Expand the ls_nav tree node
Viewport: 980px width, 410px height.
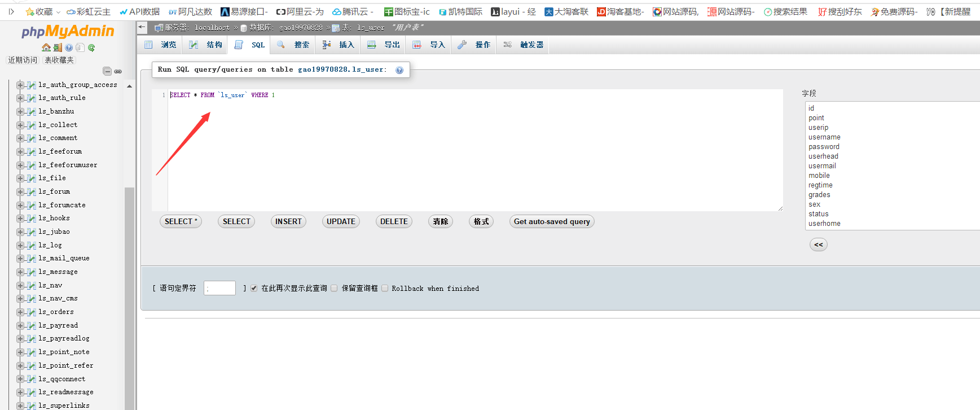point(20,286)
